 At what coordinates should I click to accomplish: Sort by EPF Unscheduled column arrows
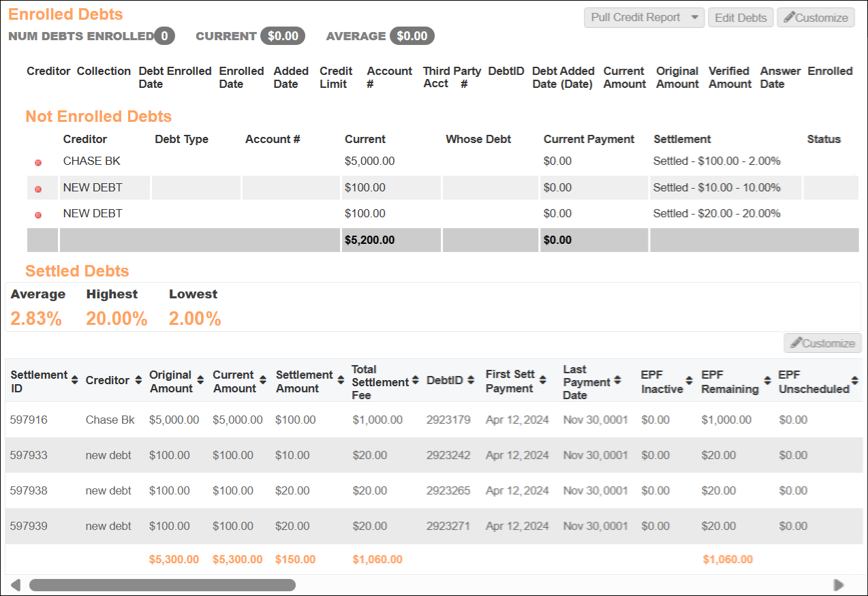point(855,381)
